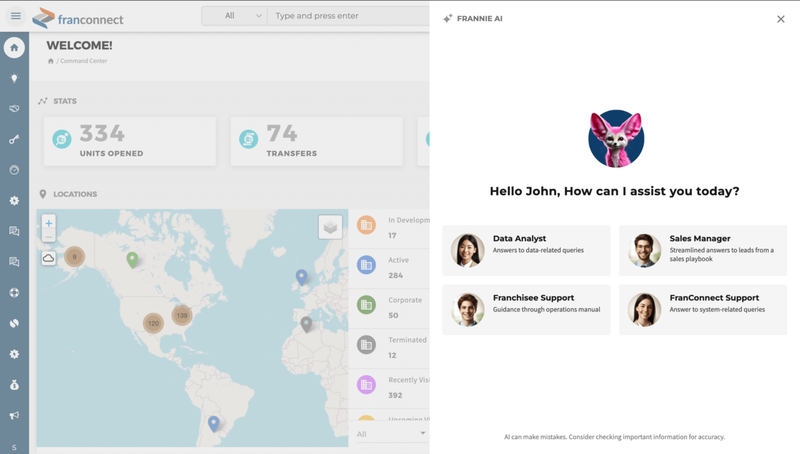
Task: Choose the Sales Manager assistant
Action: coord(702,250)
